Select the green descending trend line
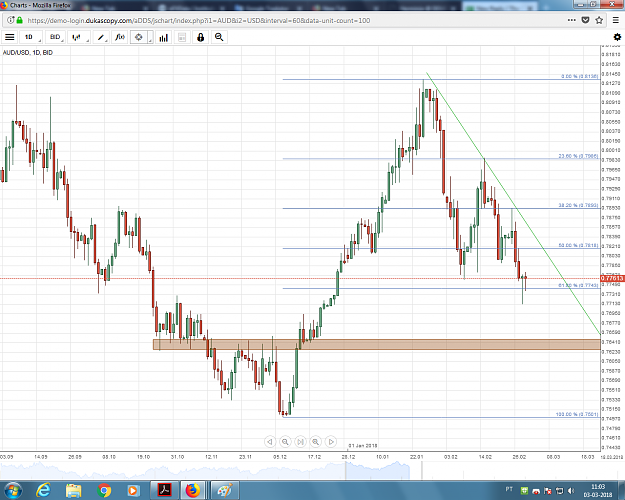This screenshot has width=625, height=500. pos(513,203)
